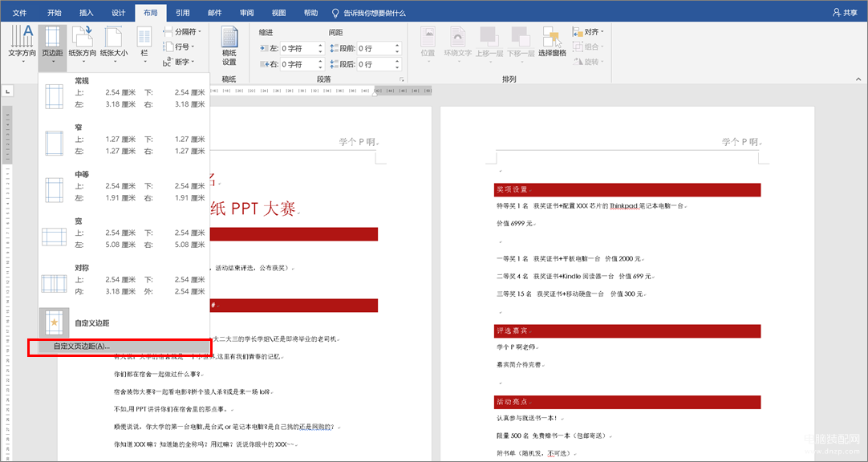Choose 自定义页边距(A)... menu entry
Viewport: 868px width, 462px height.
[x=124, y=346]
